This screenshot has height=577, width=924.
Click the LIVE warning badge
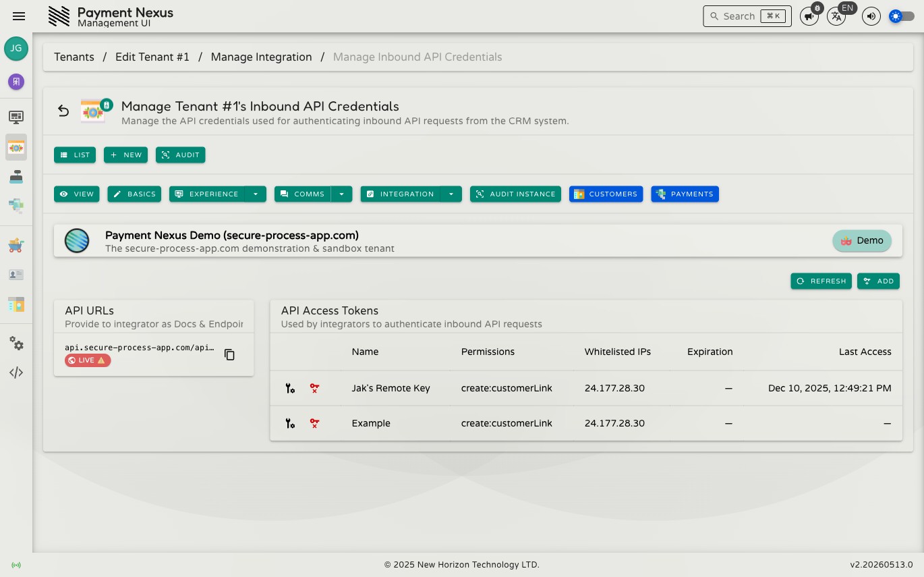tap(88, 360)
